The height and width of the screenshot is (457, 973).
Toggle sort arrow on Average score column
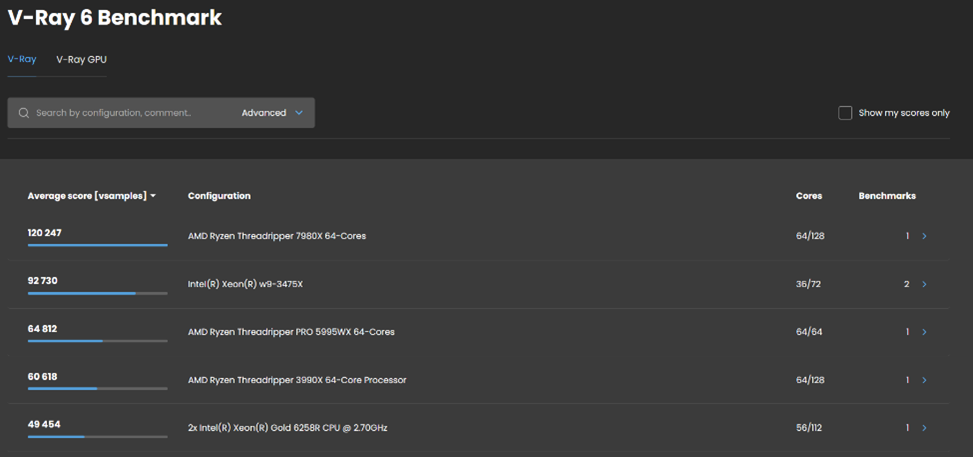click(153, 197)
